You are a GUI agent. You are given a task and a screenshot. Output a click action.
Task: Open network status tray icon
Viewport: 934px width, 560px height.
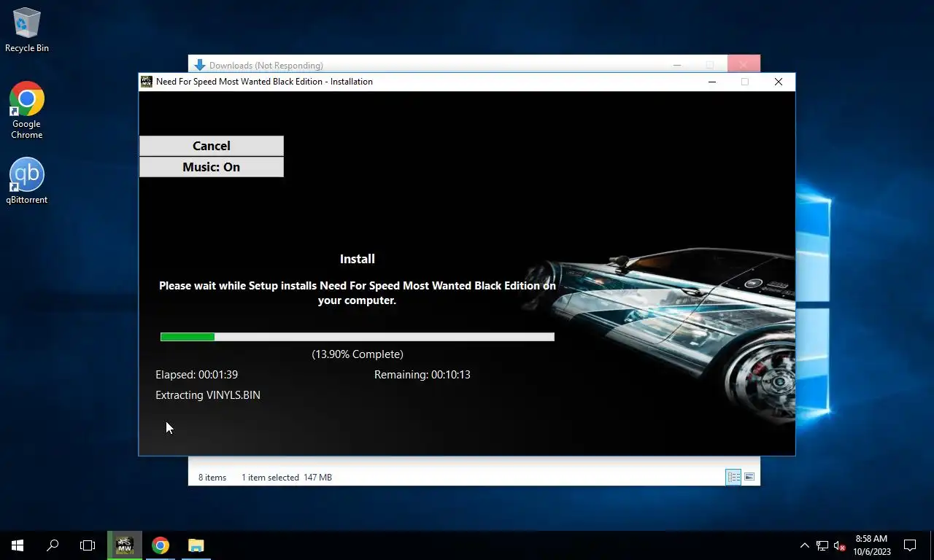(822, 545)
